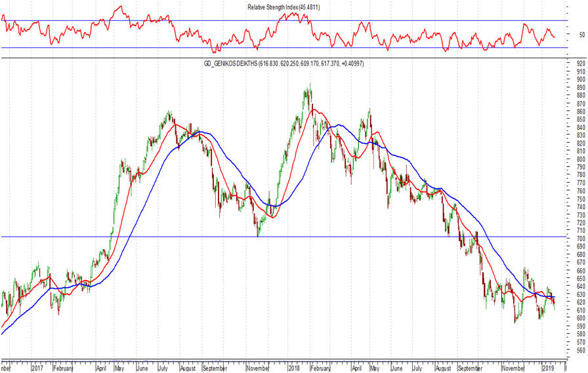
Task: Click the 870 price axis label
Action: [x=581, y=104]
